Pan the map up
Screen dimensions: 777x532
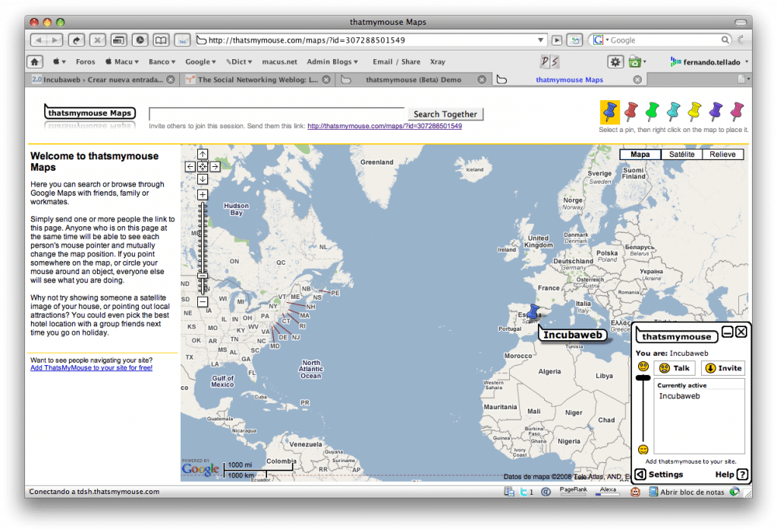pos(203,154)
